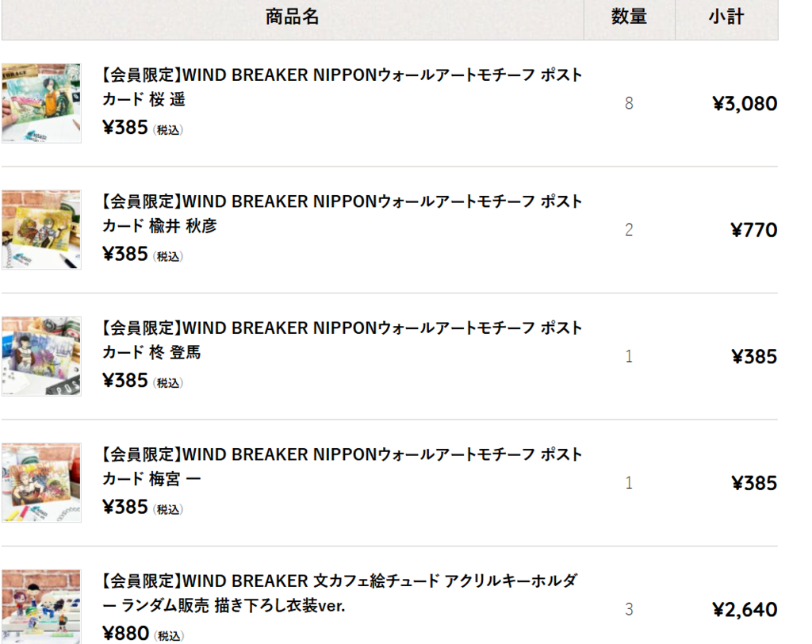
Task: Open the 楡井 秋彦 postcard thumbnail
Action: [41, 229]
